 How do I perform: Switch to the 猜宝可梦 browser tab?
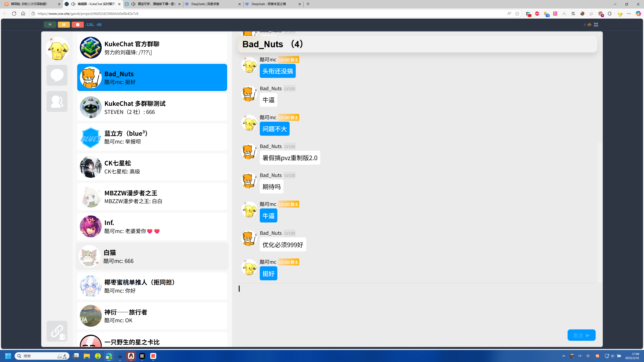click(153, 4)
